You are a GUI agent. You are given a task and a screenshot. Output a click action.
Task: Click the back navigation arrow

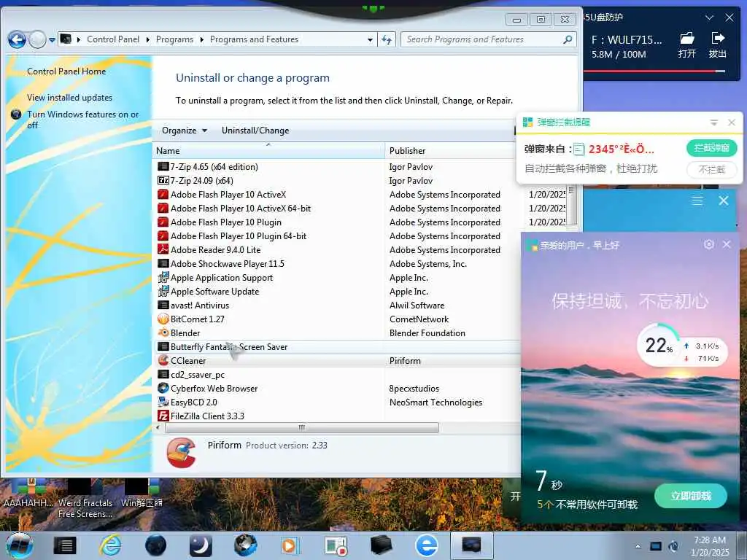coord(18,39)
